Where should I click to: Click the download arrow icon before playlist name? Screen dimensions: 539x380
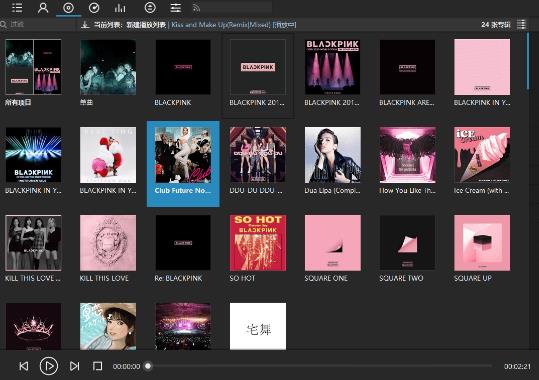(85, 25)
